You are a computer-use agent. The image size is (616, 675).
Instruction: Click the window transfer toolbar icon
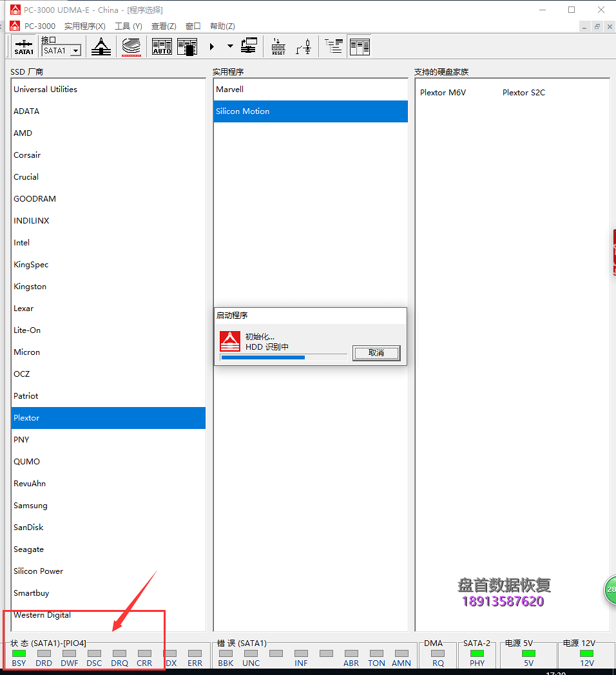tap(249, 46)
